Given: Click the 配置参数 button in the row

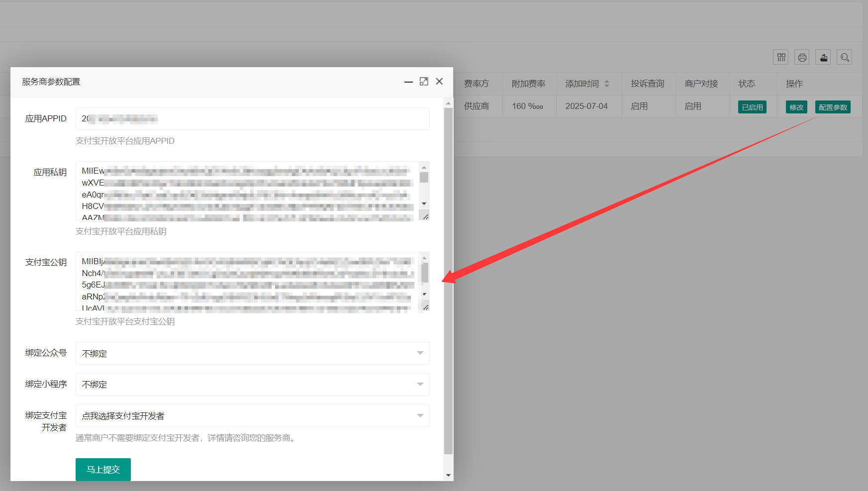Looking at the screenshot, I should 833,107.
